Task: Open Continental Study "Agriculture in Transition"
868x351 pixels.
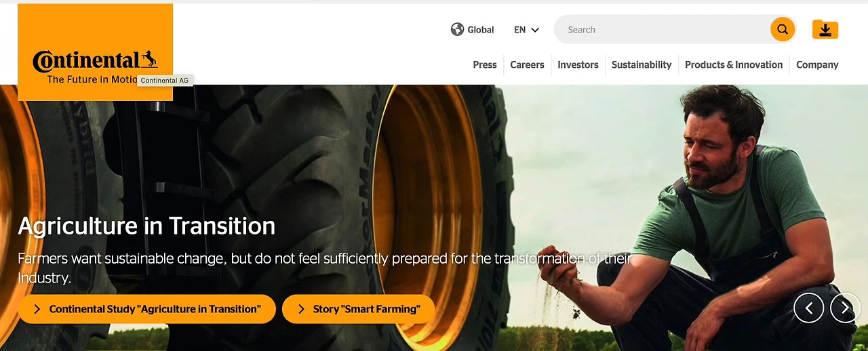Action: click(x=146, y=309)
